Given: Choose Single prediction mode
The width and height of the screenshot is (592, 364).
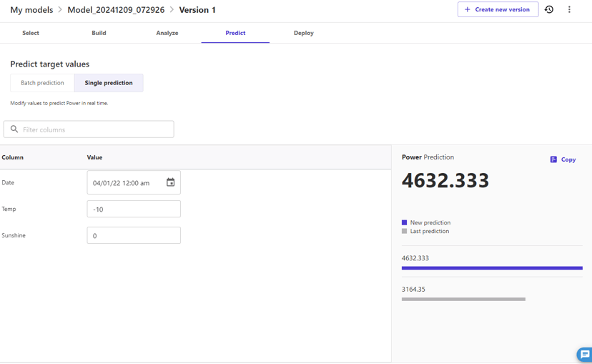Looking at the screenshot, I should click(x=109, y=83).
